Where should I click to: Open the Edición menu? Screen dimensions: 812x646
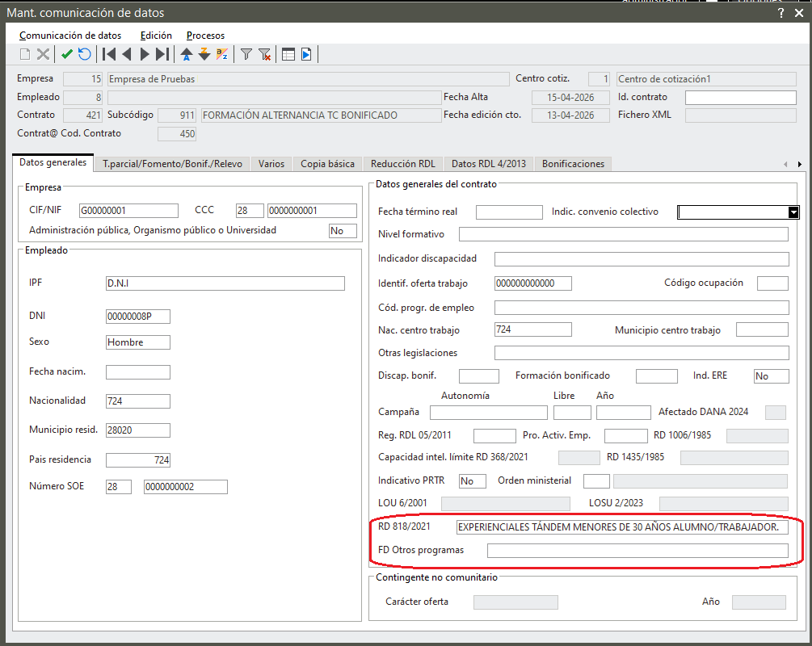point(156,36)
